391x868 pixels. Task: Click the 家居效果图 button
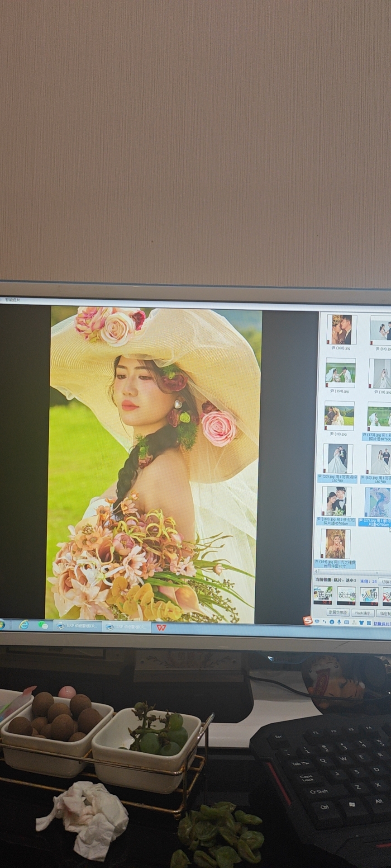point(339,613)
